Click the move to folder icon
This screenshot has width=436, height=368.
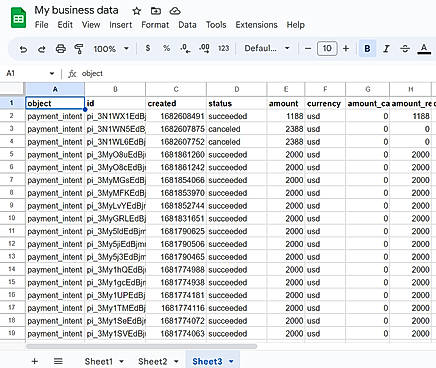pyautogui.click(x=156, y=11)
